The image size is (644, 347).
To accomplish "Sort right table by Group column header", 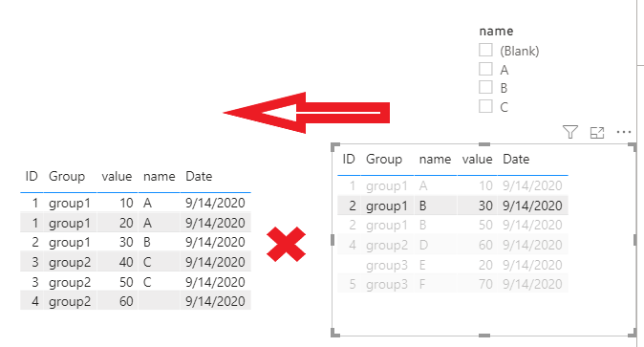I will click(384, 159).
